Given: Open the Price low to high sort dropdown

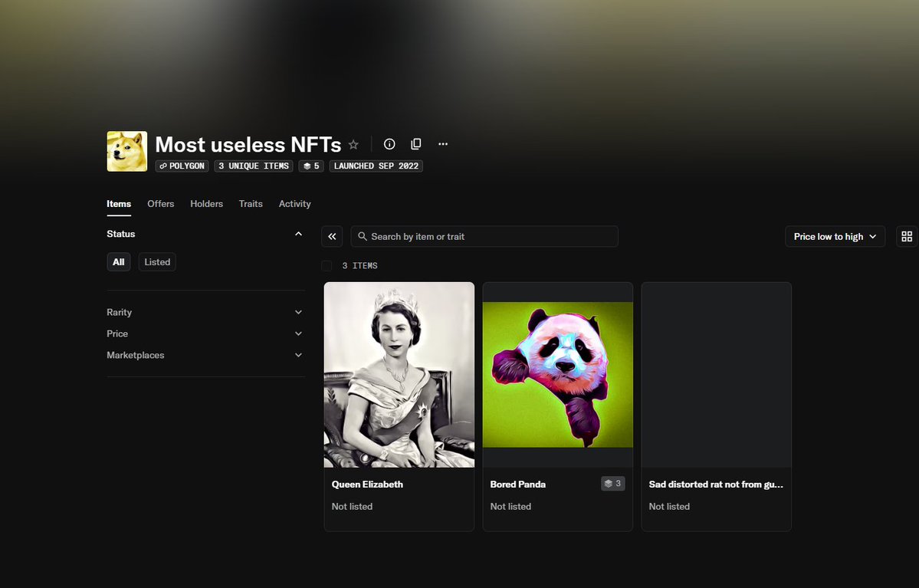Looking at the screenshot, I should [835, 236].
